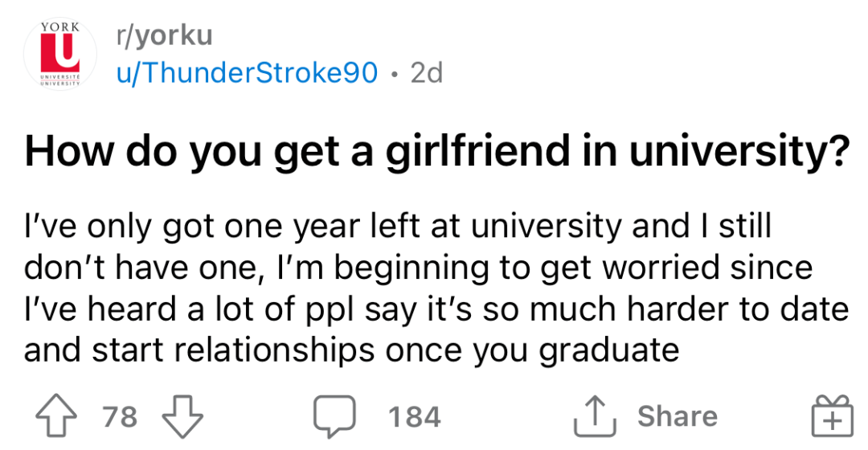Open the post via its bold title
Screen dimensions: 868x450
pos(436,151)
